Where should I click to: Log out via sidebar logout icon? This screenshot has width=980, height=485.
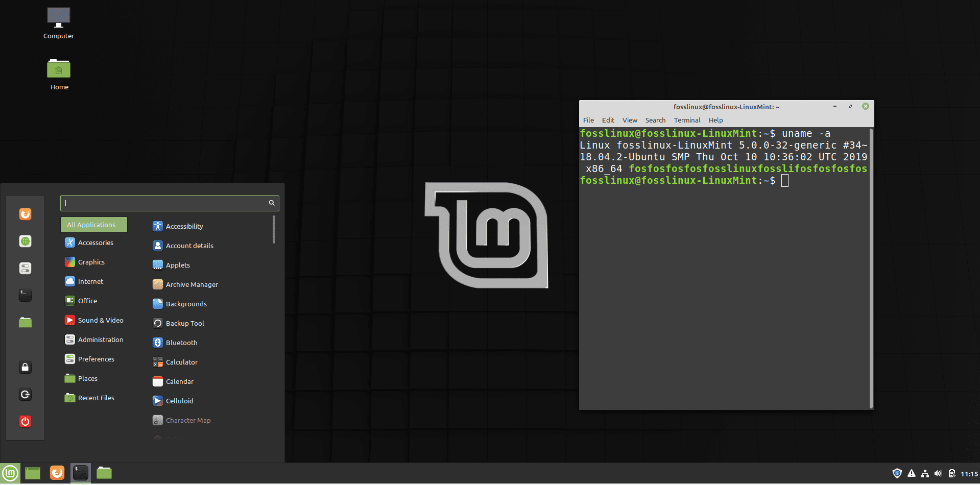(25, 394)
